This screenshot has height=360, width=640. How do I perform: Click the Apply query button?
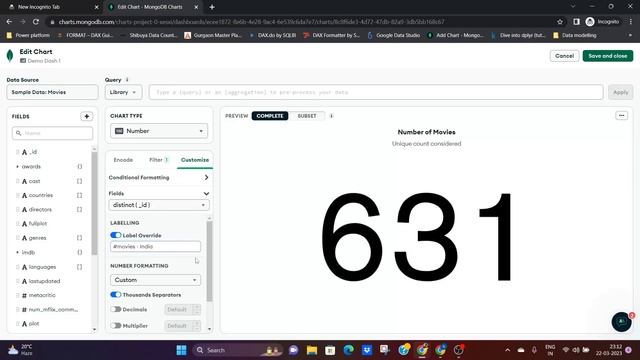(620, 92)
